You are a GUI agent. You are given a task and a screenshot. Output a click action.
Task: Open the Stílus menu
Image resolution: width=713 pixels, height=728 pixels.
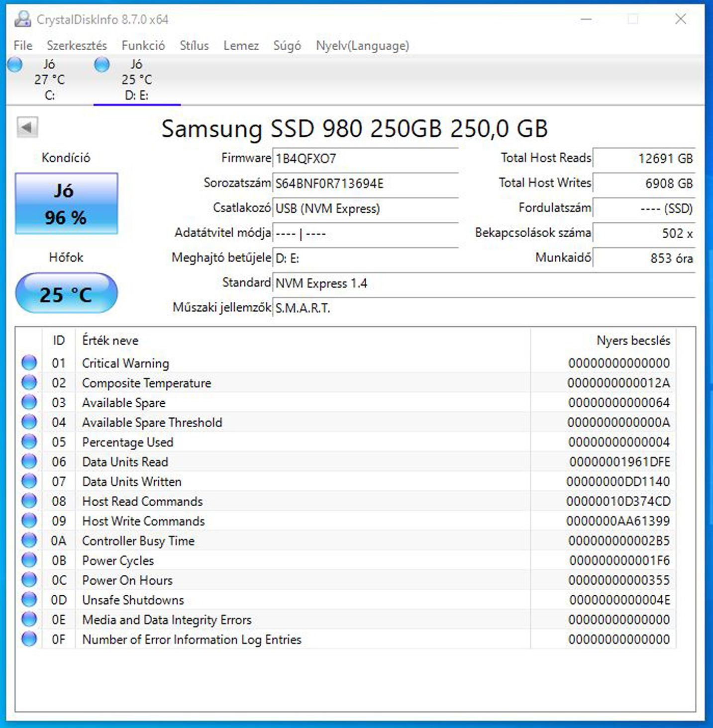click(194, 46)
